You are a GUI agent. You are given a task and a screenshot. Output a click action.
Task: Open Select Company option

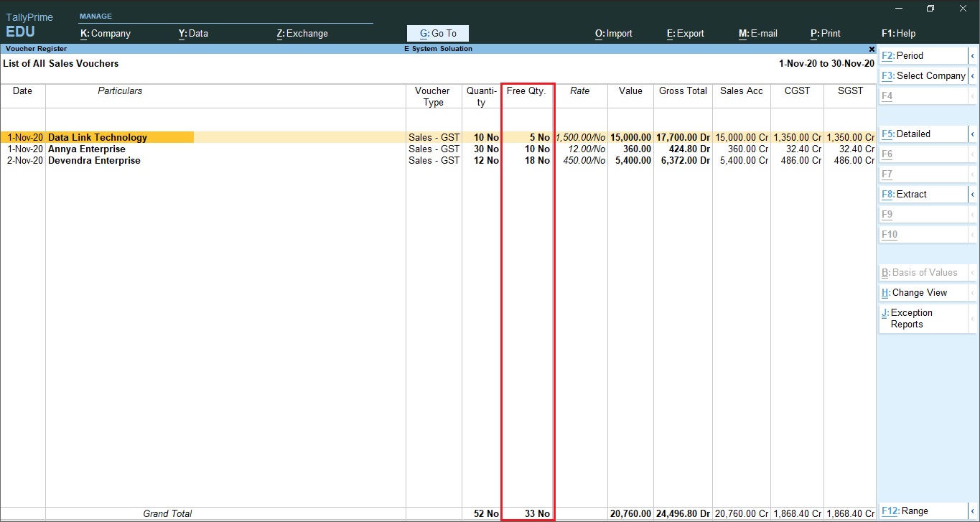[924, 75]
